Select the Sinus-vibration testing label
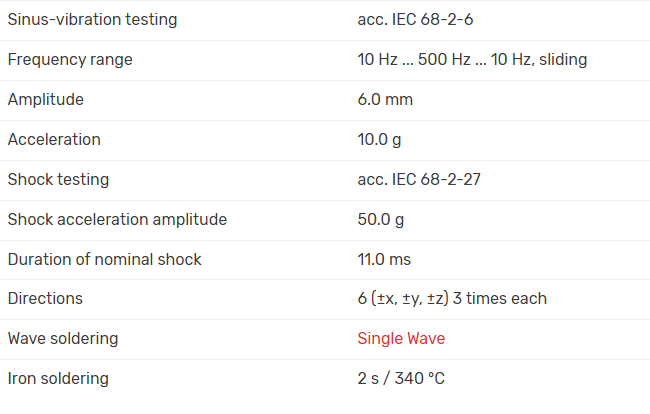Viewport: 650px width, 414px height. coord(92,20)
